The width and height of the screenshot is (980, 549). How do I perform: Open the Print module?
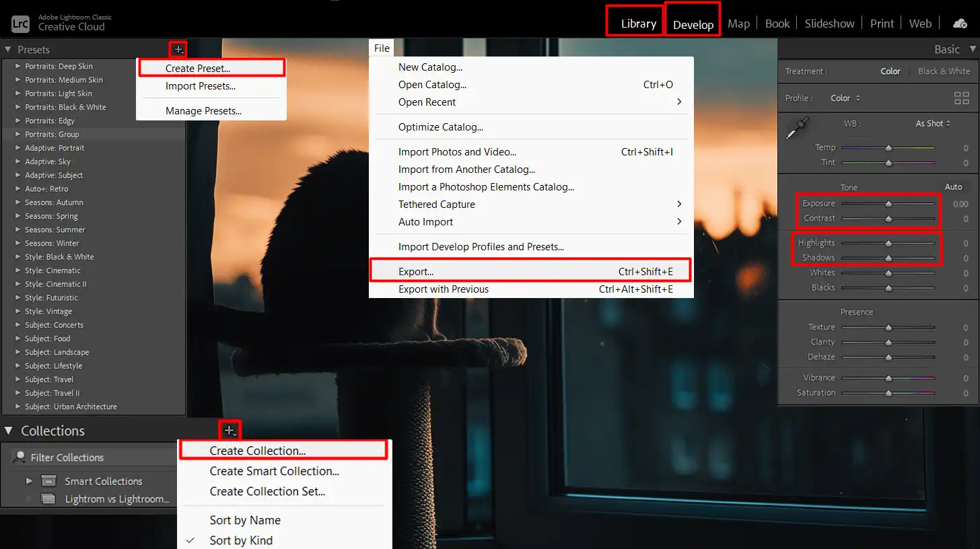pos(882,24)
